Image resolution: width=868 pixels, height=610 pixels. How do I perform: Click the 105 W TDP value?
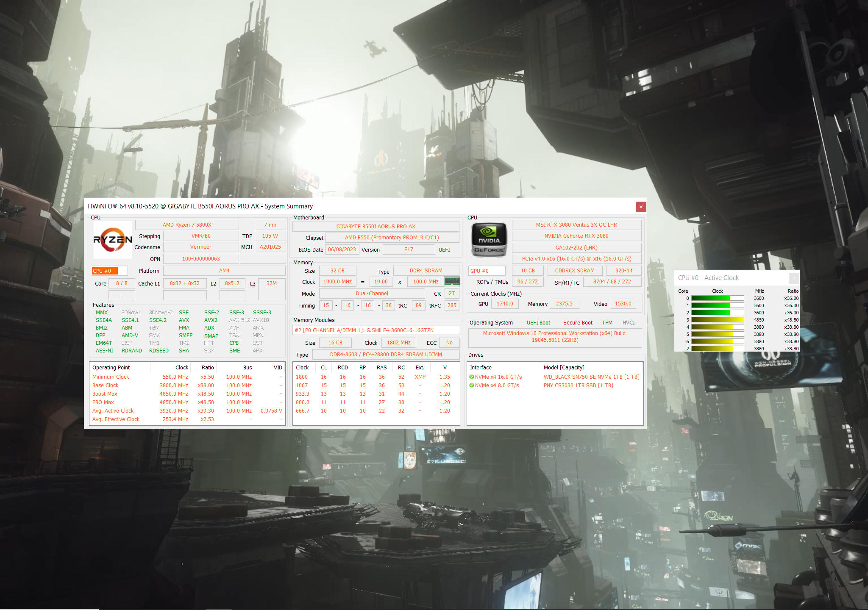(270, 236)
